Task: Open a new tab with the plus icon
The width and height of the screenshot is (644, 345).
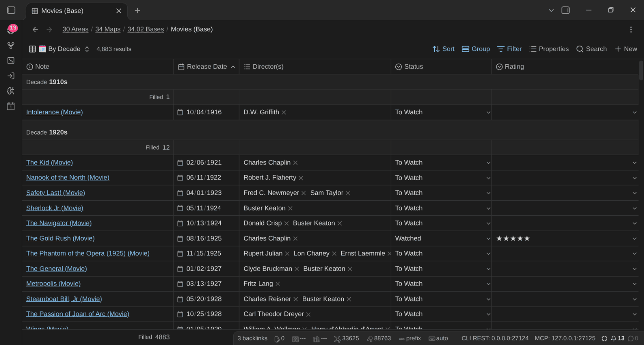Action: [137, 11]
